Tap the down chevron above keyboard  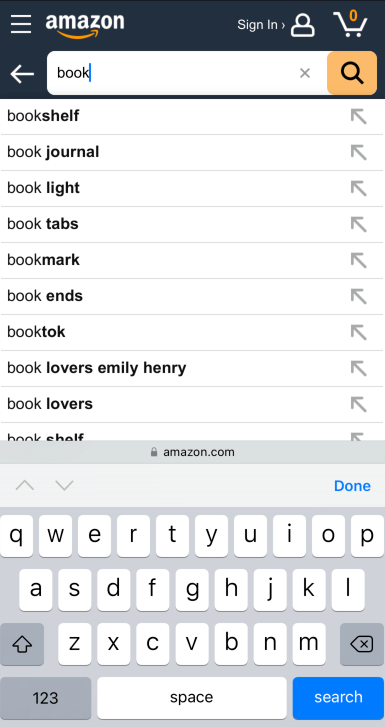(x=64, y=485)
